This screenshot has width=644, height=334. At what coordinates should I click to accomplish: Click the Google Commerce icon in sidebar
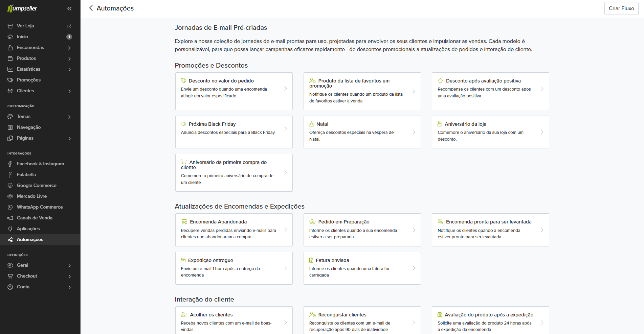coord(10,186)
